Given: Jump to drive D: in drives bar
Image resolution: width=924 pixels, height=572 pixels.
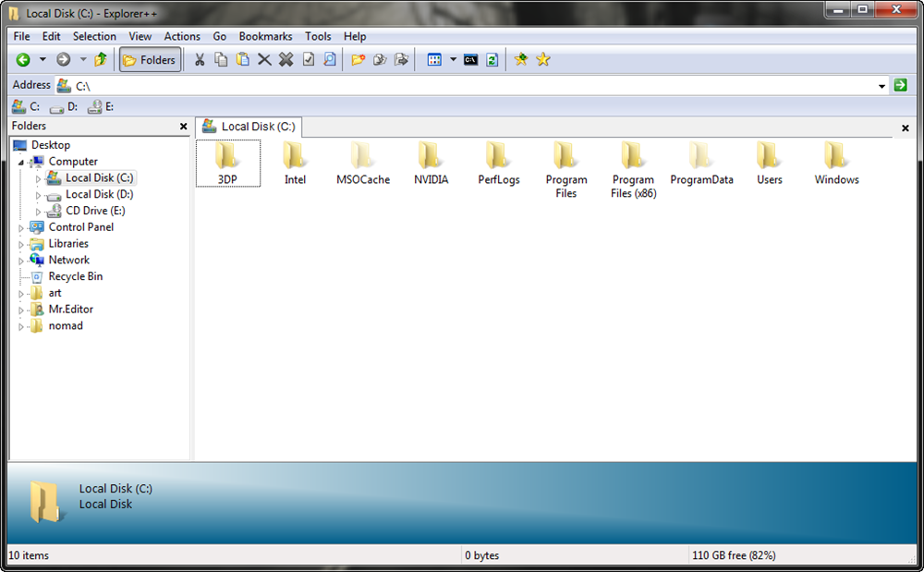Looking at the screenshot, I should [64, 107].
